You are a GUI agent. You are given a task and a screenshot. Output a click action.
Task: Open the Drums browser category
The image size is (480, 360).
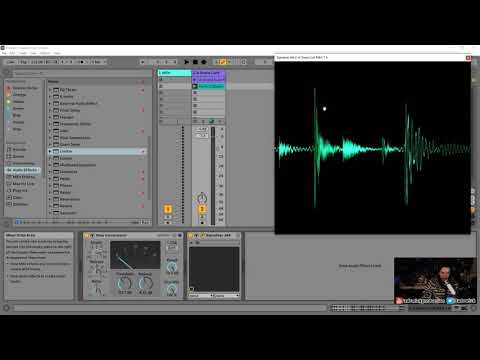(x=18, y=156)
